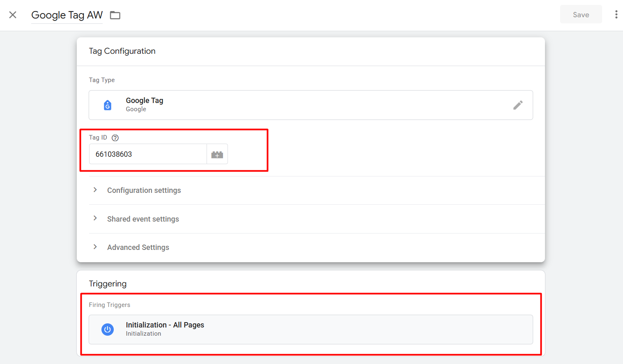Click the Configuration settings label
The height and width of the screenshot is (364, 623).
click(x=144, y=190)
